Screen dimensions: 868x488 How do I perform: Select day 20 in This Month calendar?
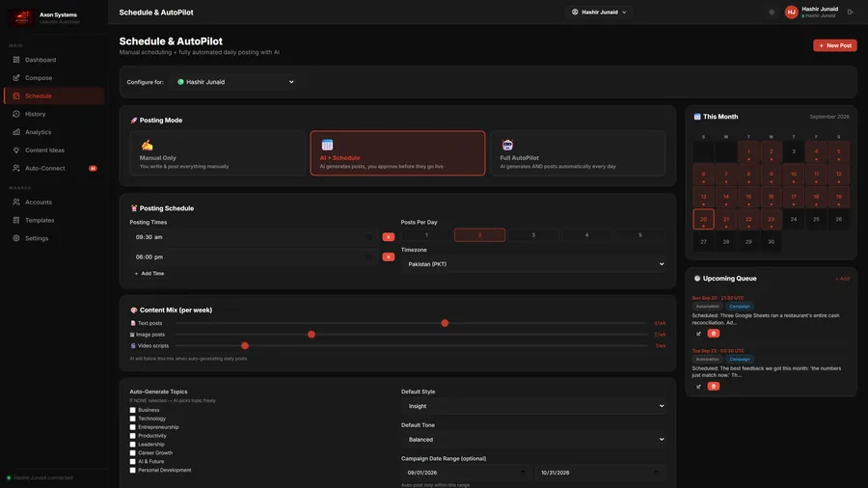[x=704, y=219]
